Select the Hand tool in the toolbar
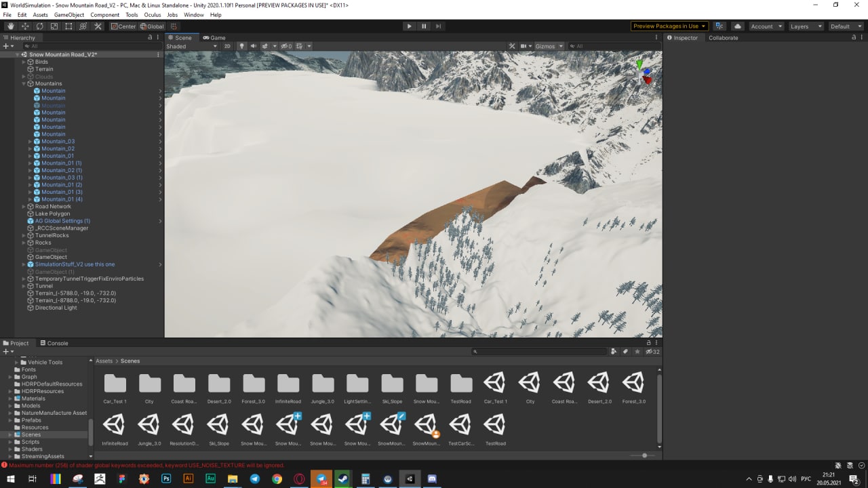Screen dimensions: 868x488 pos(10,26)
